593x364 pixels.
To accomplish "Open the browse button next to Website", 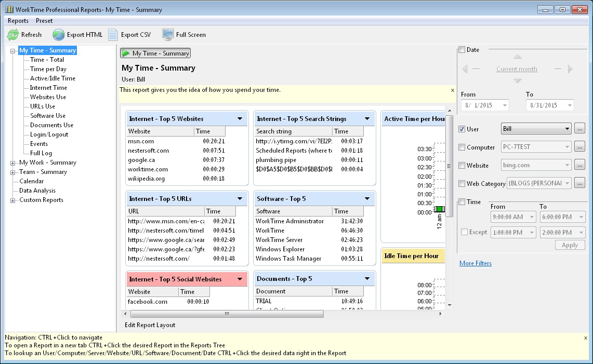I will pos(579,165).
